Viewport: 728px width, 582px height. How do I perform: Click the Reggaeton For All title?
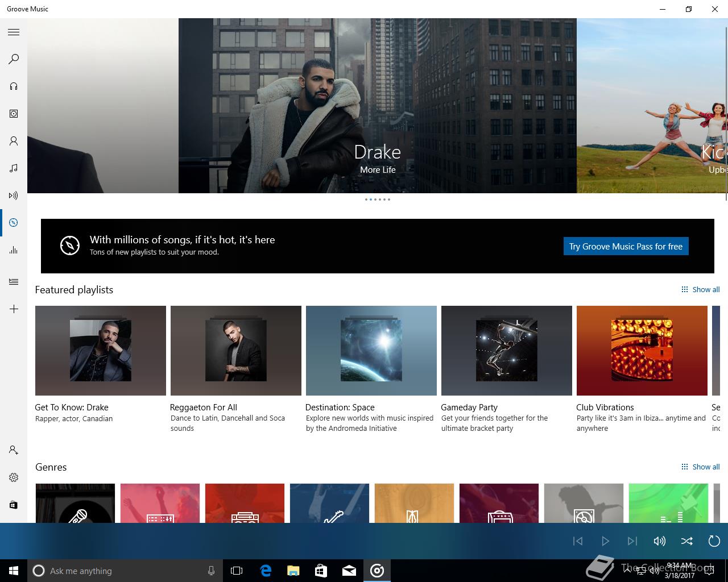click(x=204, y=407)
